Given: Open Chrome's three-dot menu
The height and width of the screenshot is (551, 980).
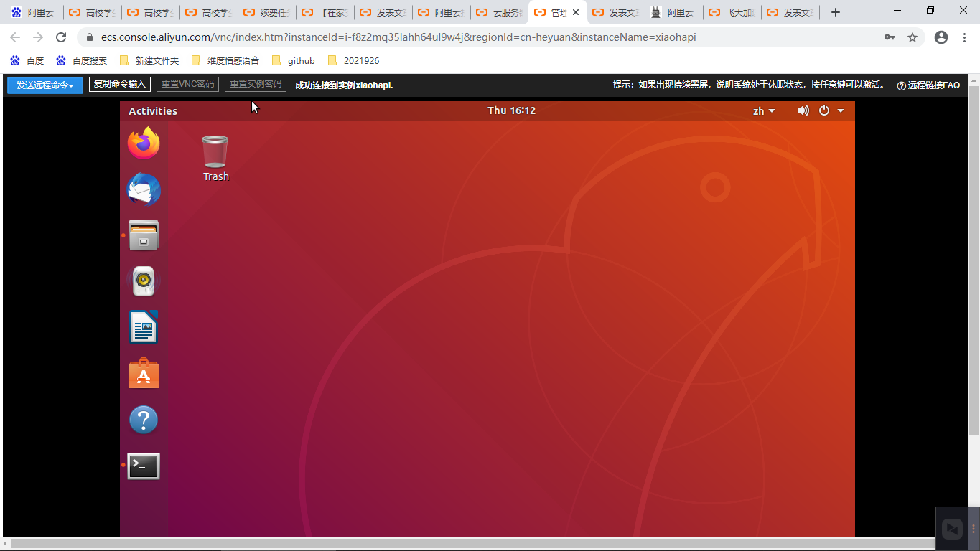Looking at the screenshot, I should point(965,37).
